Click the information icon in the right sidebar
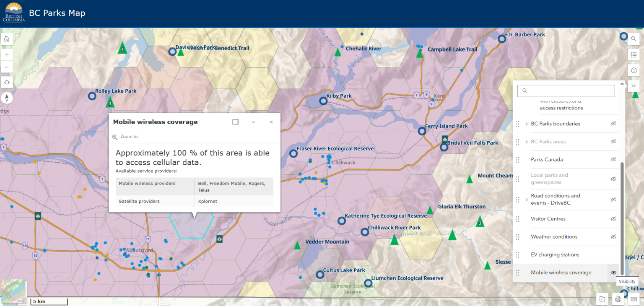The height and width of the screenshot is (306, 644). 634,70
